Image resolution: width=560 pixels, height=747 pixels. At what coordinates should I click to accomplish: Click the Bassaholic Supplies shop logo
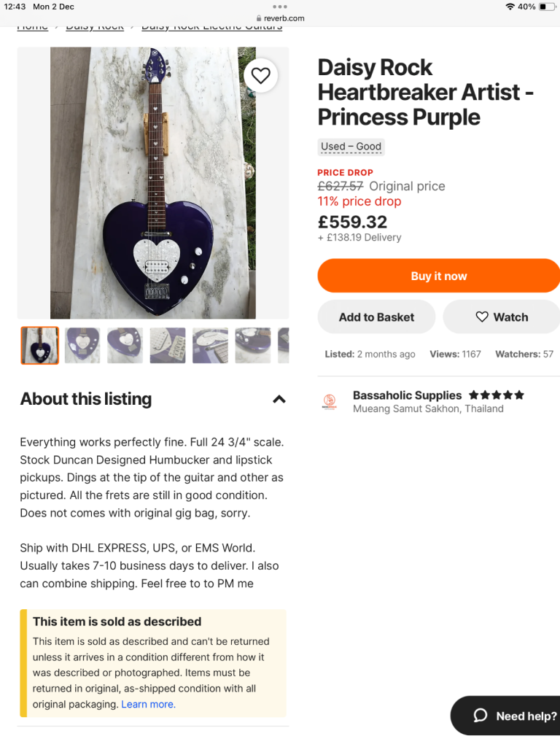(329, 402)
